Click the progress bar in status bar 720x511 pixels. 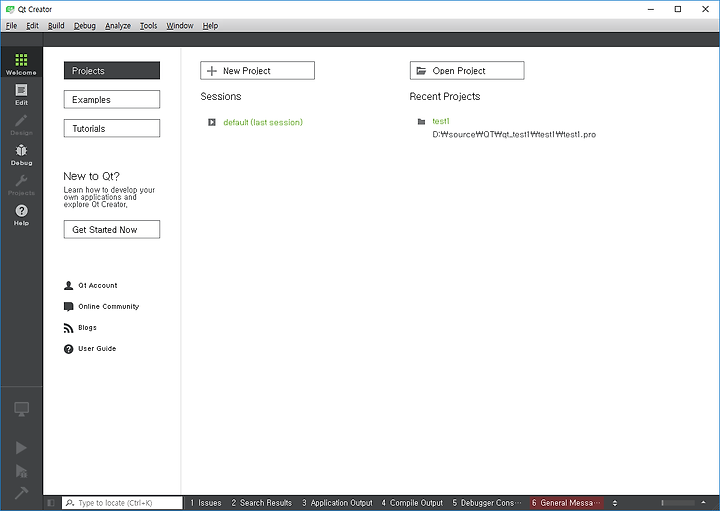point(678,503)
